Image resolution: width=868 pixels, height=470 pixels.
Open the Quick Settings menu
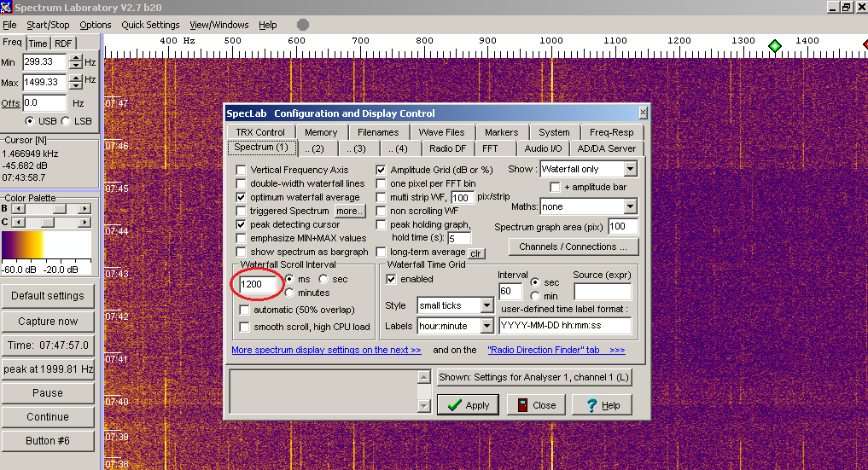point(150,25)
